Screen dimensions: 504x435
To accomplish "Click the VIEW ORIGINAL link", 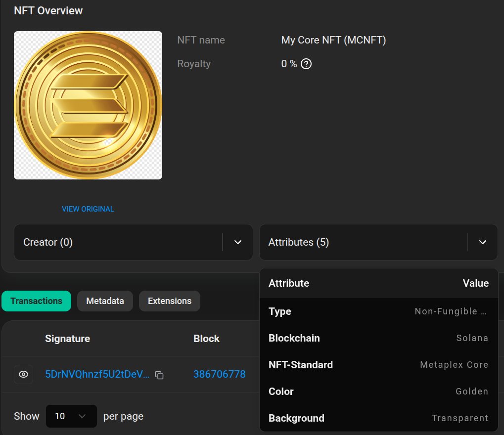I will [x=88, y=209].
